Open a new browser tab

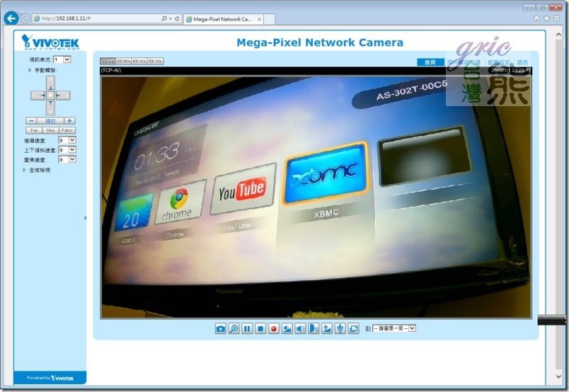click(269, 19)
